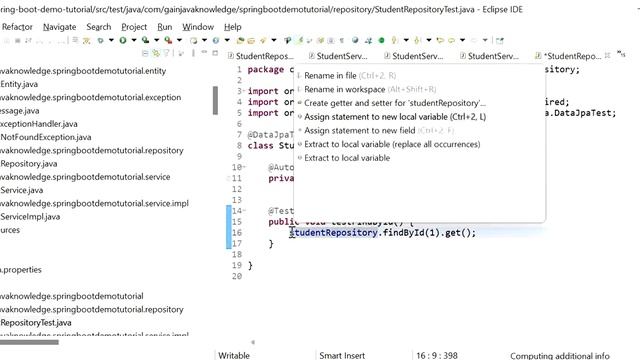Click the Writable status bar field

[234, 356]
